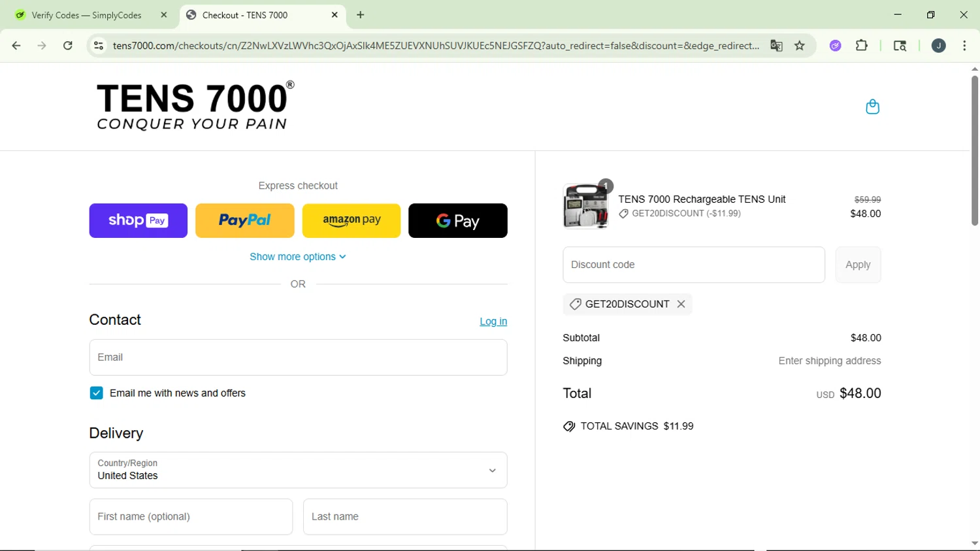980x551 pixels.
Task: Open the shopping bag cart icon
Action: point(872,107)
